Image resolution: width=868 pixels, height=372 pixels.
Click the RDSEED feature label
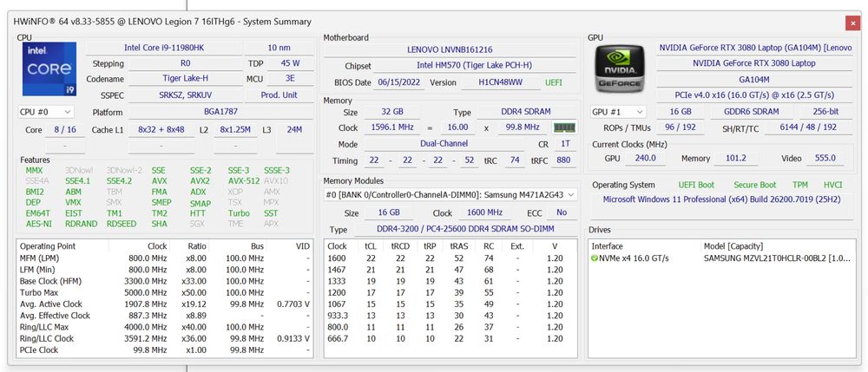[x=122, y=224]
